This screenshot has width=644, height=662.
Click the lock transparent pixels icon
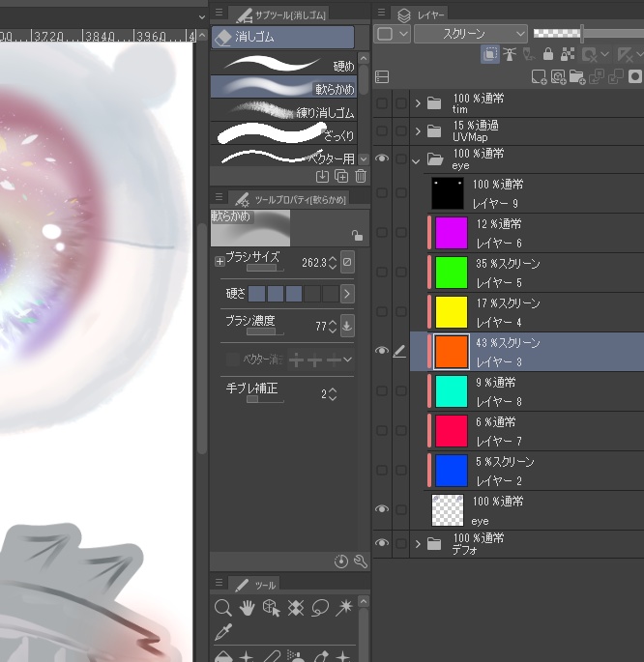coord(568,54)
